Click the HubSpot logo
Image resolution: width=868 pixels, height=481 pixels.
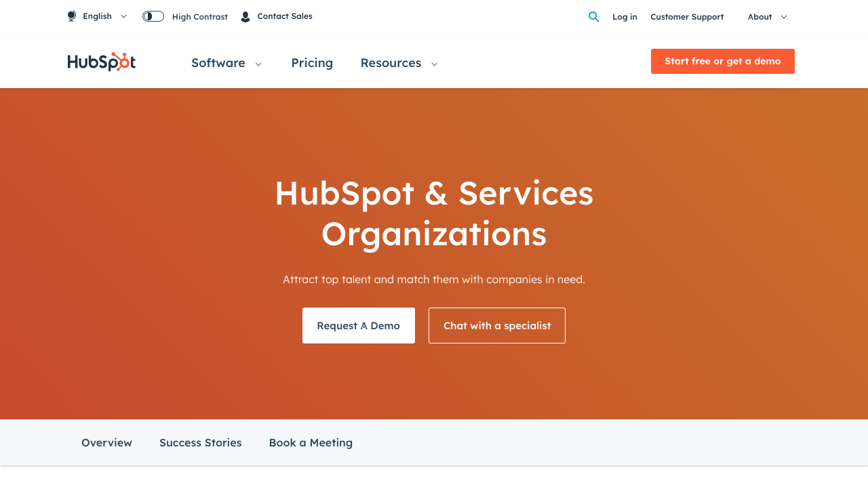point(102,62)
